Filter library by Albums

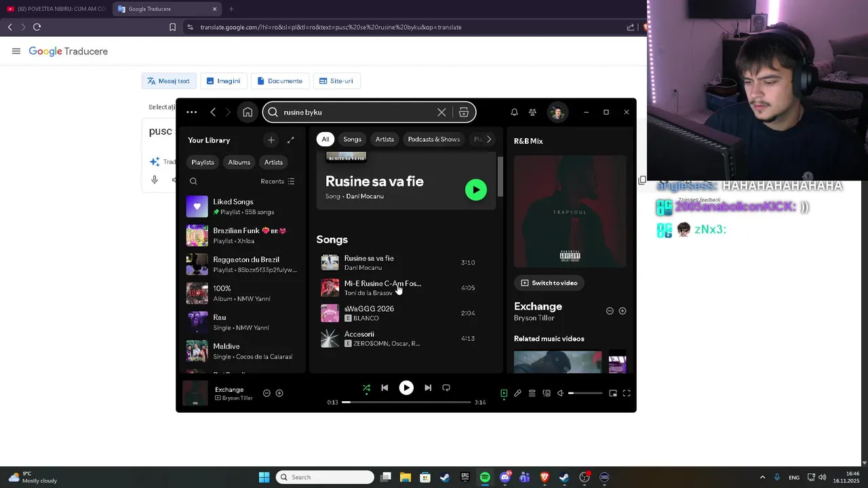239,163
